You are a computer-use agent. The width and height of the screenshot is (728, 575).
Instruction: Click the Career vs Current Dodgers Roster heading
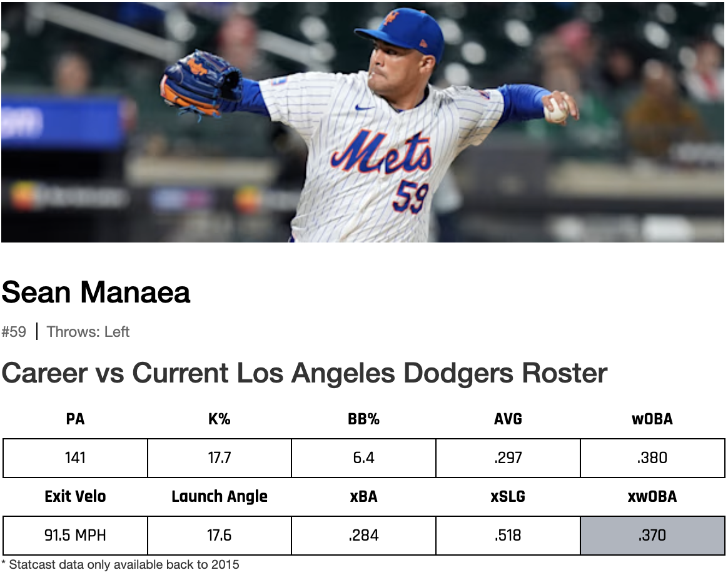pyautogui.click(x=304, y=373)
